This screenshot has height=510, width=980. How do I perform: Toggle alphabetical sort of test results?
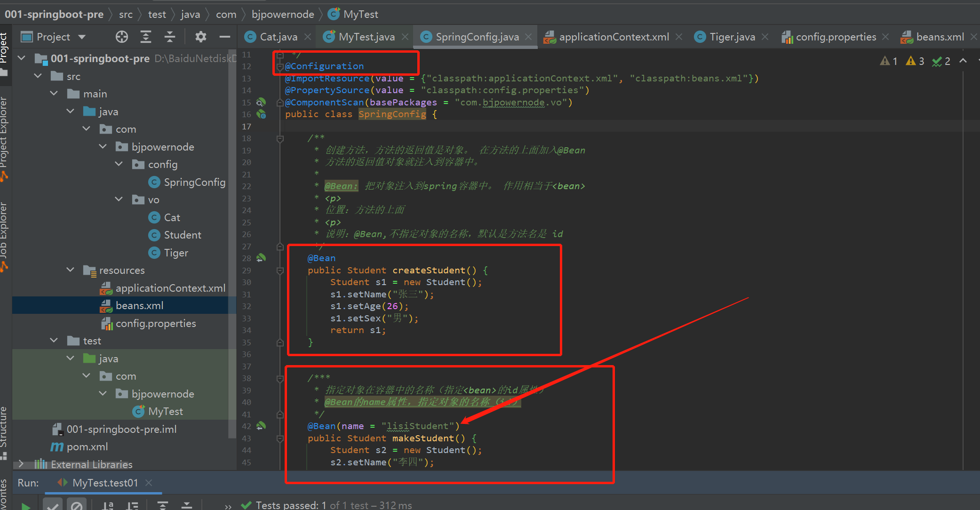[108, 506]
